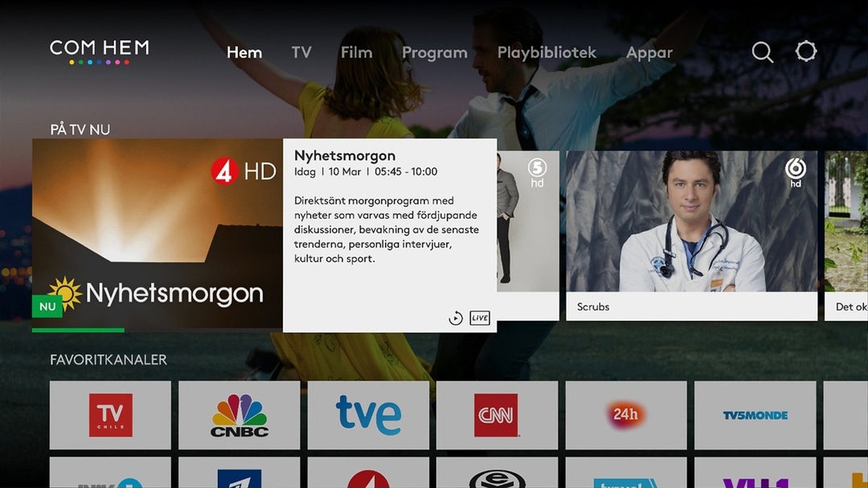Switch to the TV tab
Image resolution: width=868 pixels, height=488 pixels.
click(301, 52)
